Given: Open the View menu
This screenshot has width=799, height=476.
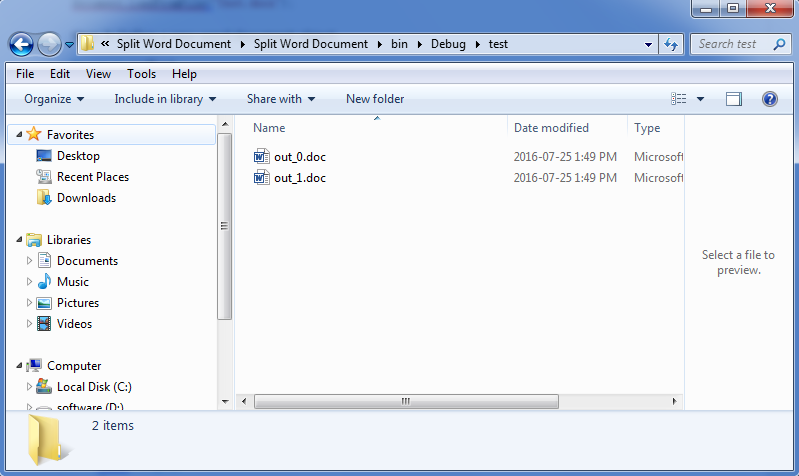Looking at the screenshot, I should pyautogui.click(x=98, y=74).
